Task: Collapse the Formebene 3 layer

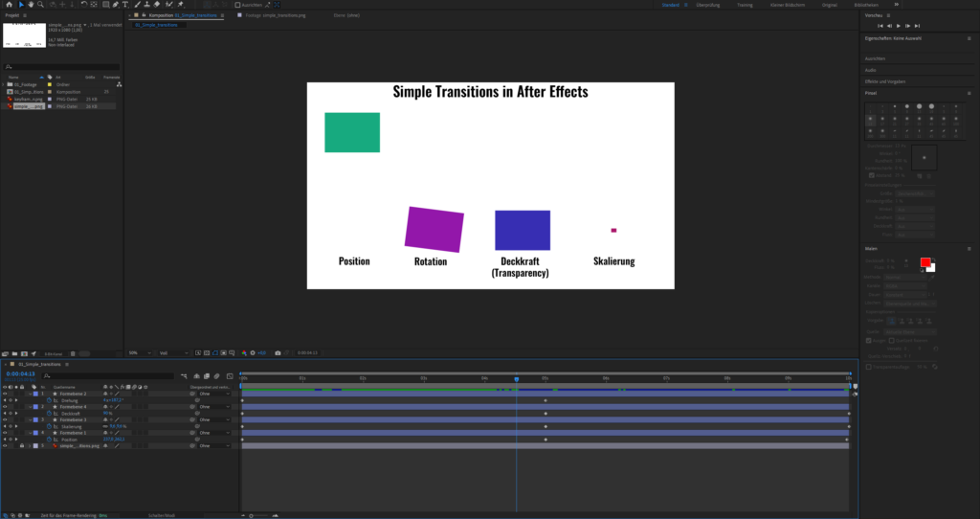Action: point(30,419)
